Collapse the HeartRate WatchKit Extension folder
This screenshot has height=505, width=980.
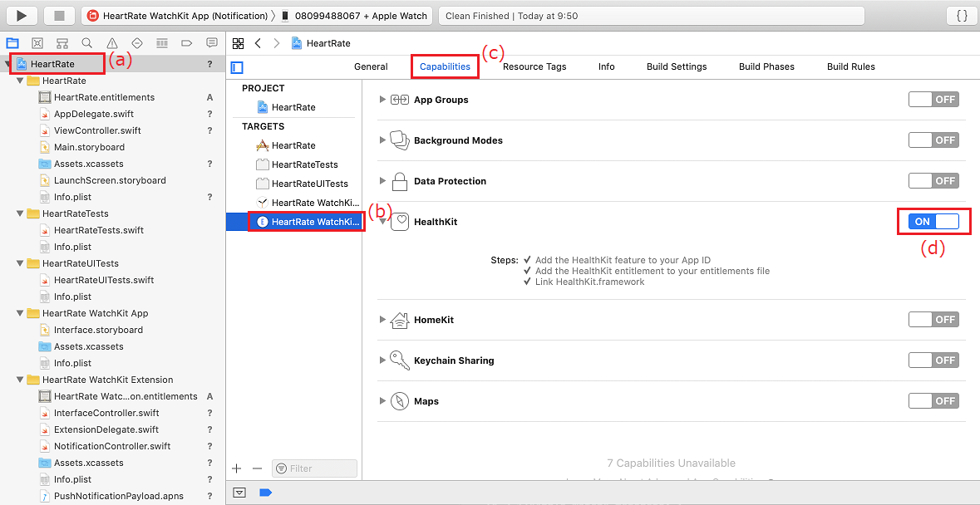pos(20,380)
